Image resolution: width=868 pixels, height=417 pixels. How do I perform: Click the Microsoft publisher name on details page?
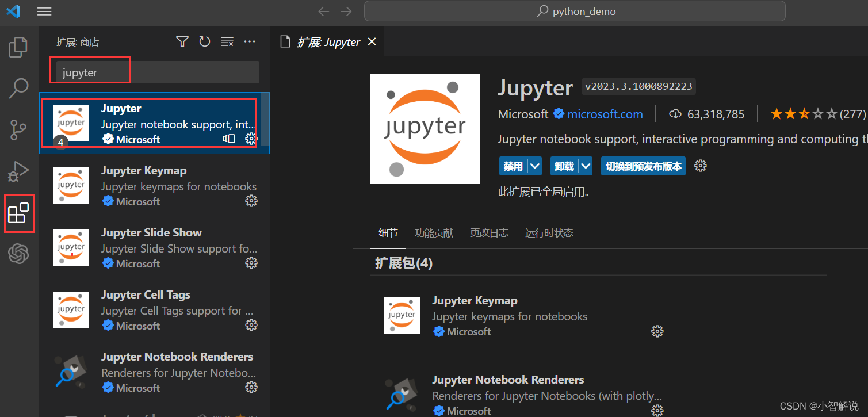coord(523,114)
